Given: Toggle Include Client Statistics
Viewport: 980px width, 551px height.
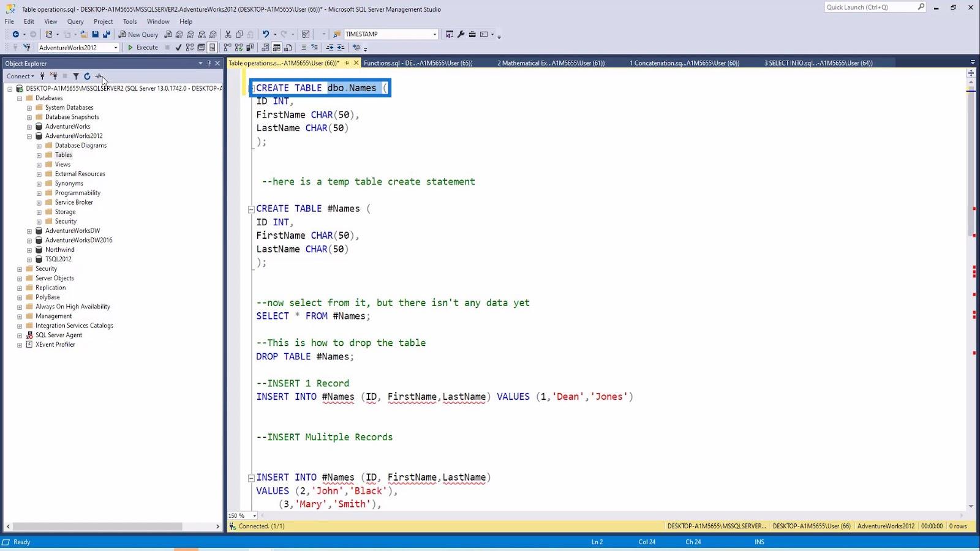Looking at the screenshot, I should pyautogui.click(x=250, y=47).
